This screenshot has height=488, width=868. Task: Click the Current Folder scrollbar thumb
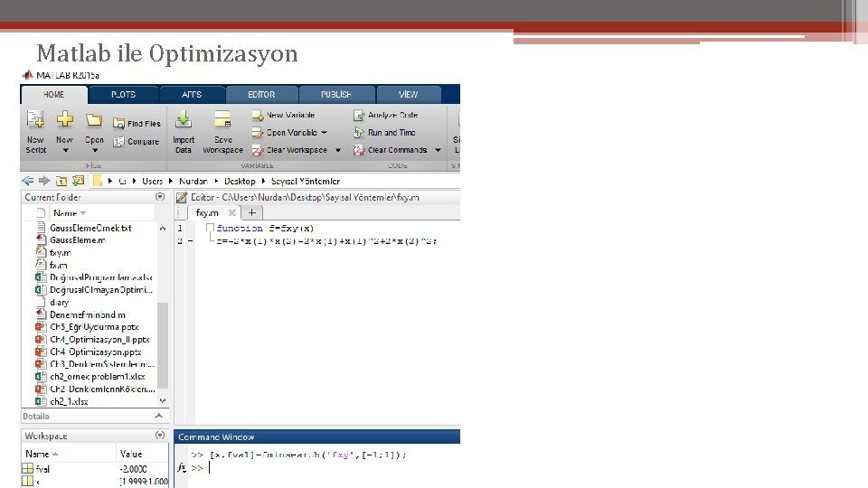coord(162,345)
